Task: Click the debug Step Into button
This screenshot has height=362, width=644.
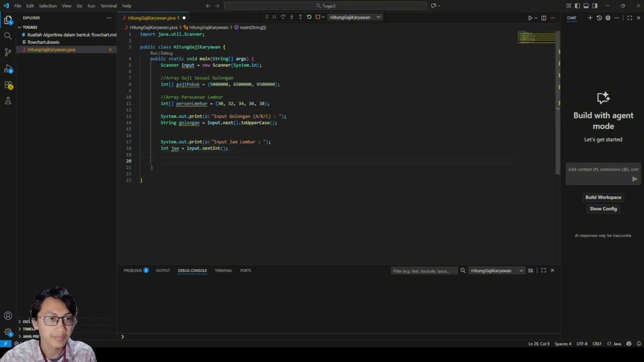Action: tap(292, 17)
